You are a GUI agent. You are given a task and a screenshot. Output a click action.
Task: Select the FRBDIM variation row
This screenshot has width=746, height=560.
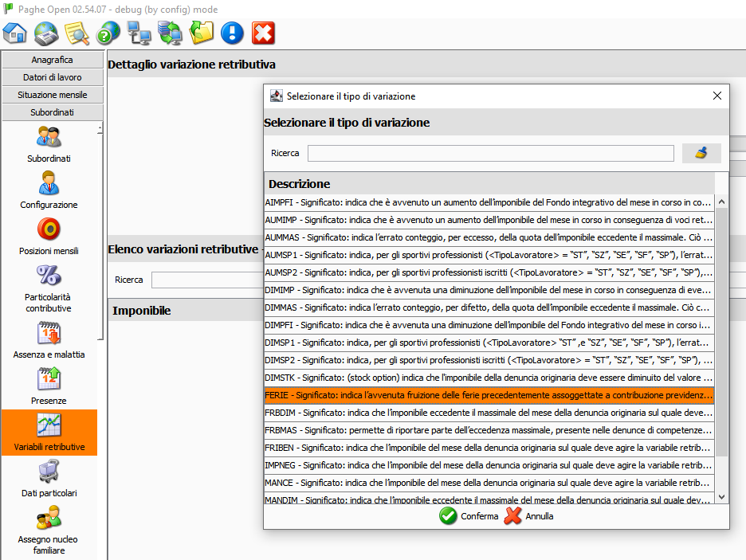point(489,413)
